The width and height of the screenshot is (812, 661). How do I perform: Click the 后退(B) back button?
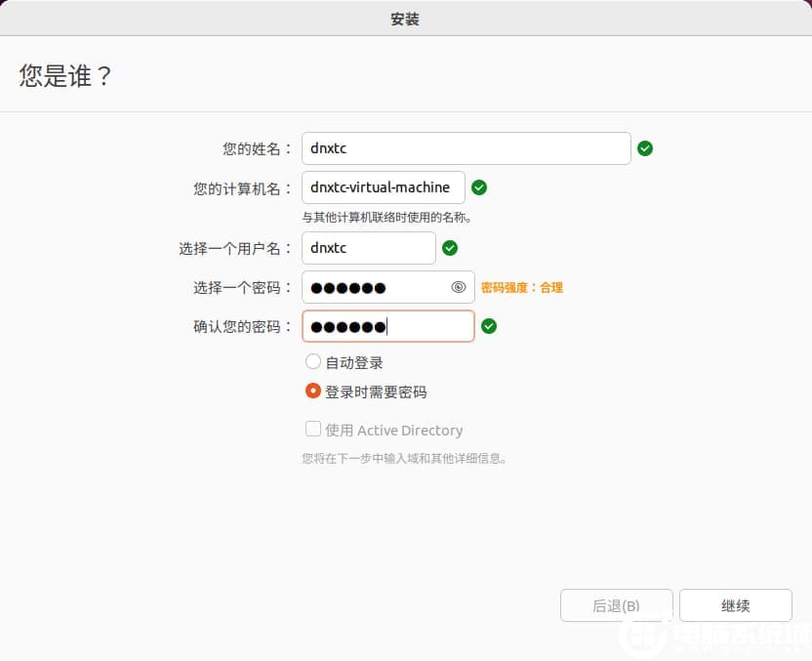616,604
